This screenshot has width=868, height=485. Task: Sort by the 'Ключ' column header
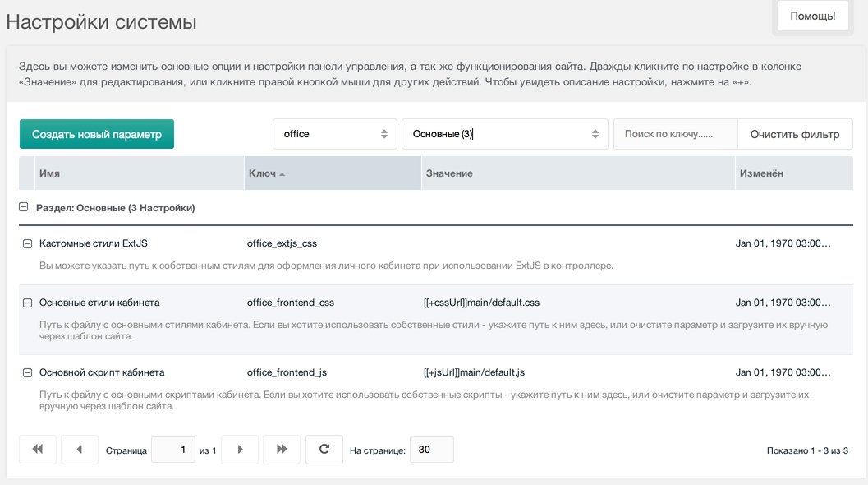(333, 173)
